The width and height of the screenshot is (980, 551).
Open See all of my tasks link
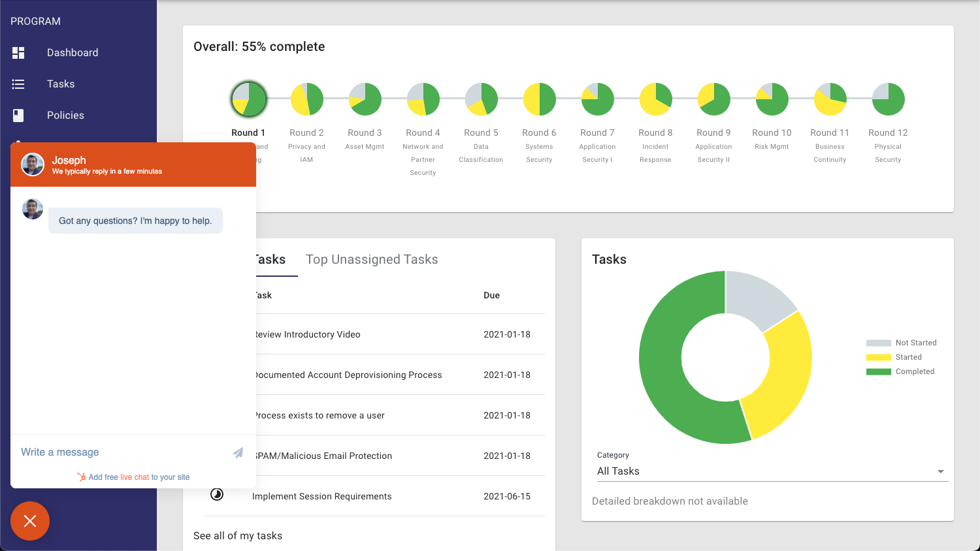[x=238, y=536]
